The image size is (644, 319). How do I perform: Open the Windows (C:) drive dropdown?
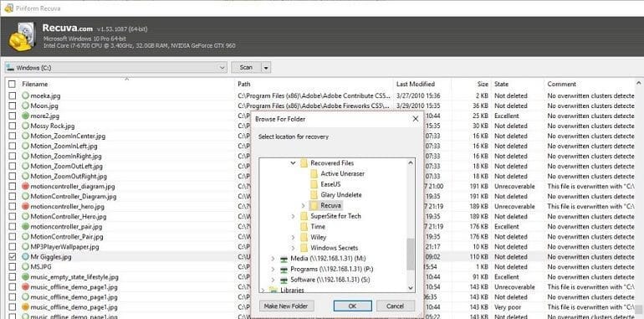[115, 68]
